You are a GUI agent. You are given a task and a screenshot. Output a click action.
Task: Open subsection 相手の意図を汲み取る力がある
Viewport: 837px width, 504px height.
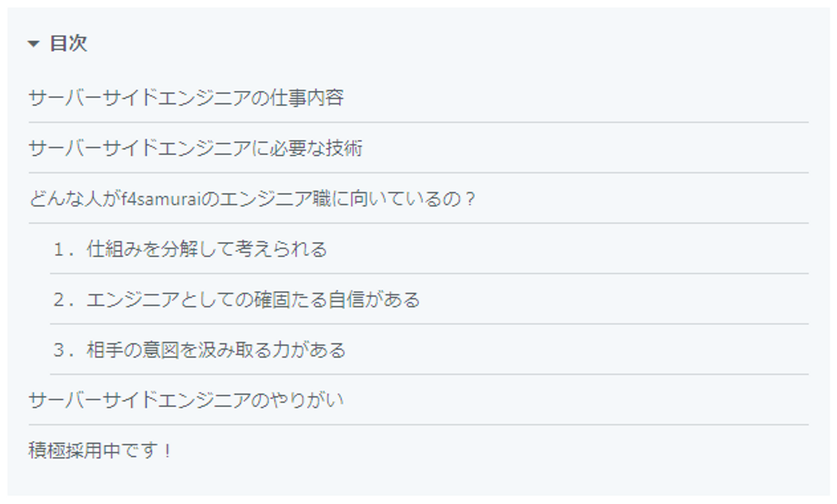216,350
